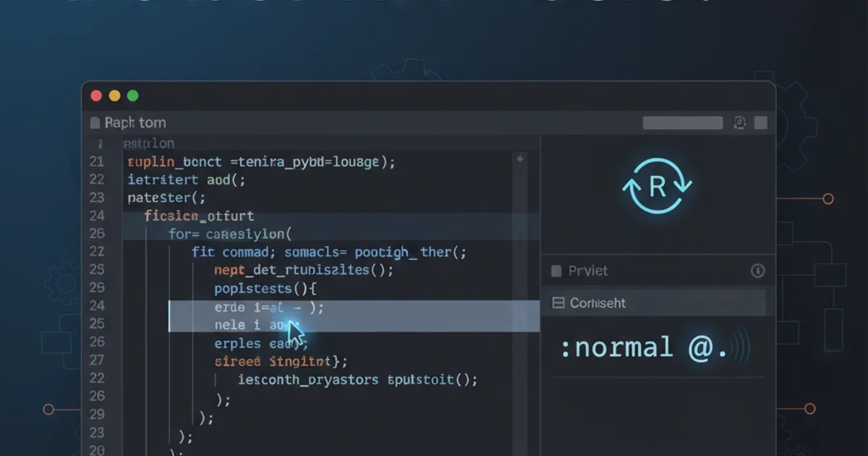
Task: Click the ':normal @.' command line
Action: tap(644, 348)
